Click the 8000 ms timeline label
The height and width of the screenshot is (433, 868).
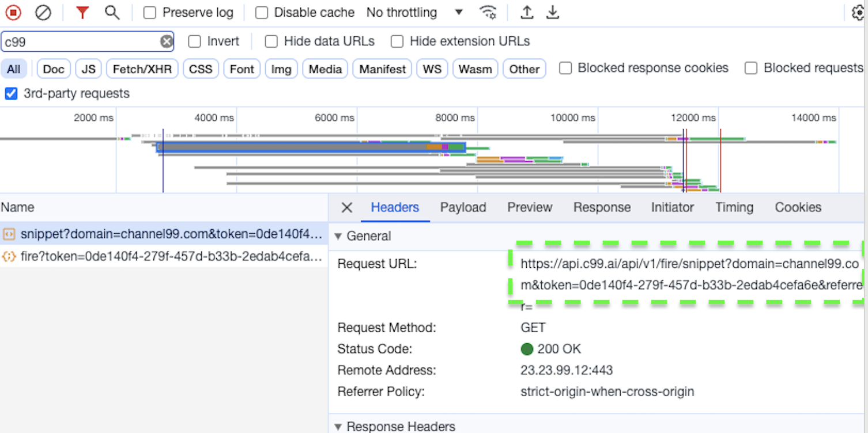tap(455, 118)
